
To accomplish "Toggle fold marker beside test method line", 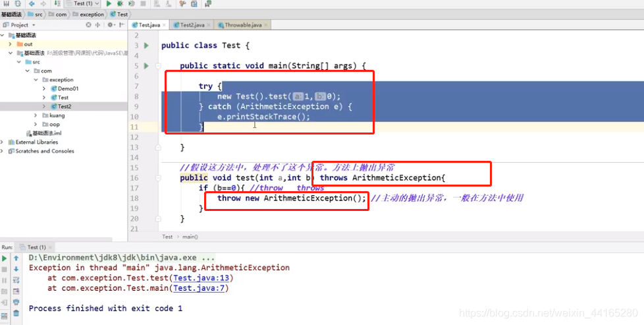I will pos(158,178).
